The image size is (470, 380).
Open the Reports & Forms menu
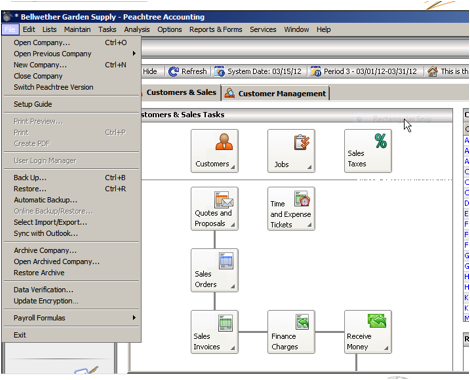[x=216, y=29]
